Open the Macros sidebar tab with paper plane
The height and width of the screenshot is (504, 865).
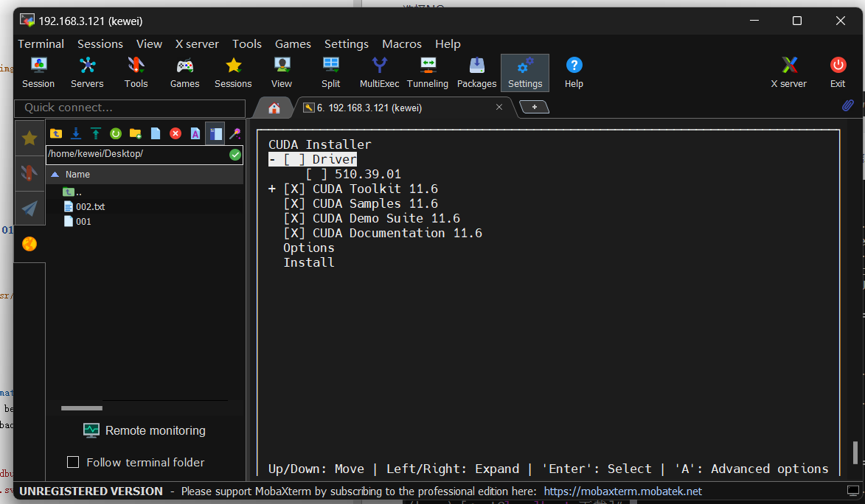[x=29, y=208]
